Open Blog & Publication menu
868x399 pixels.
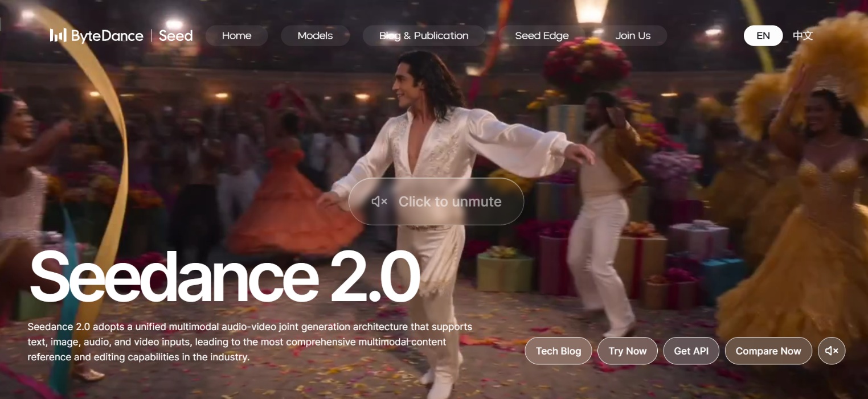click(x=424, y=36)
